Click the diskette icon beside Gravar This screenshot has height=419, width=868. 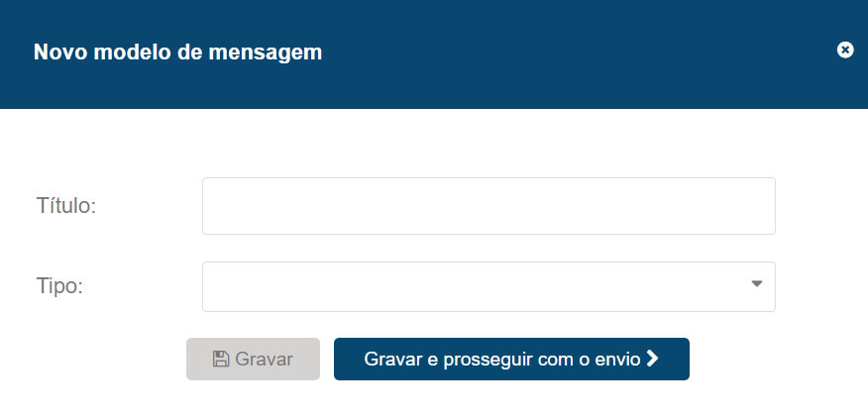(x=221, y=359)
